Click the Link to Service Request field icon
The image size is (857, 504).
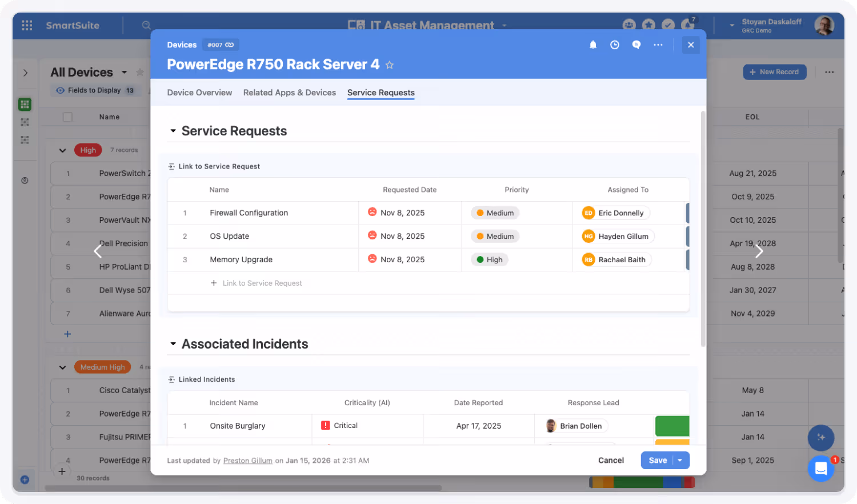tap(171, 167)
